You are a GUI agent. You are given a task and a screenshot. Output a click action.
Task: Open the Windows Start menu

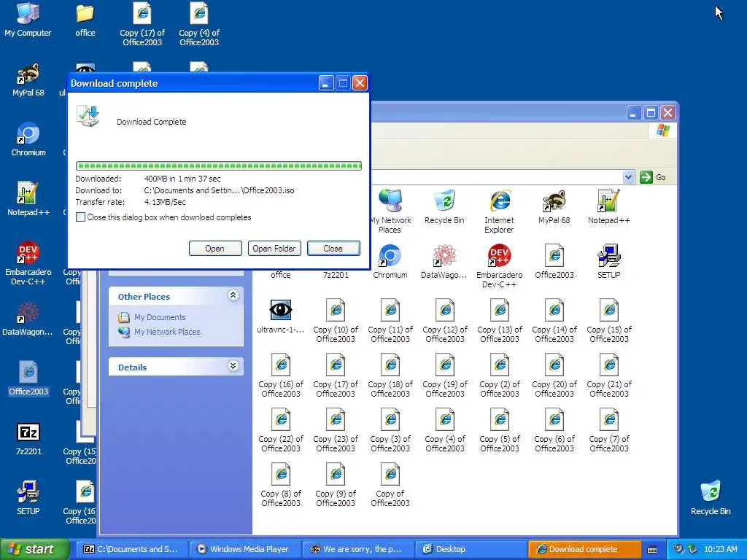coord(34,549)
